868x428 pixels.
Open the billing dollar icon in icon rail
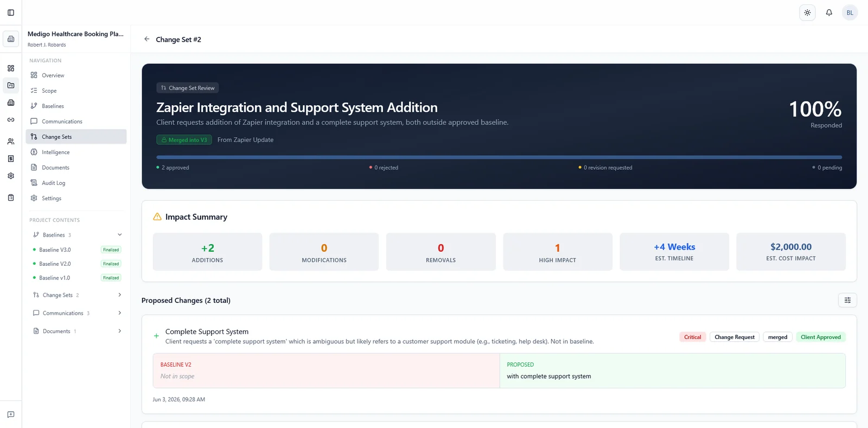[x=11, y=159]
